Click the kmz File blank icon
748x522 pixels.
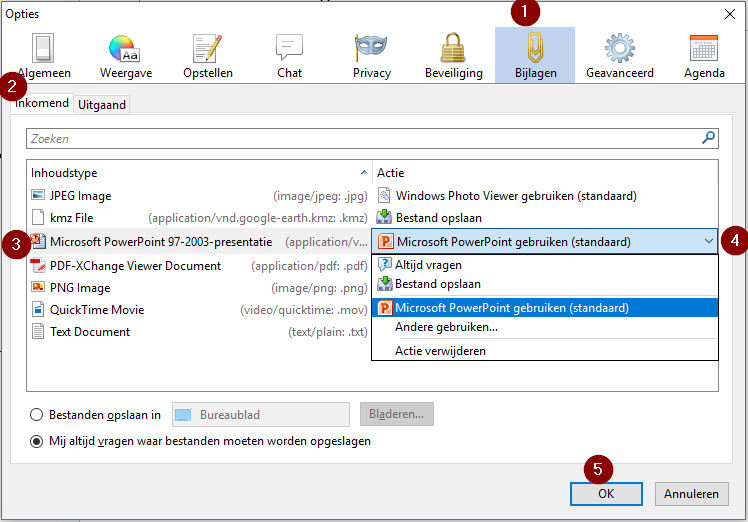point(38,218)
